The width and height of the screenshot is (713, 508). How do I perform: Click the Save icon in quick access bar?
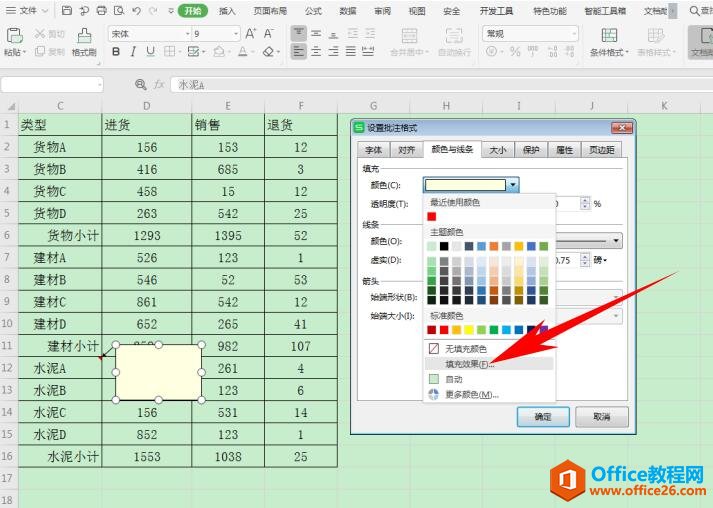coord(67,10)
